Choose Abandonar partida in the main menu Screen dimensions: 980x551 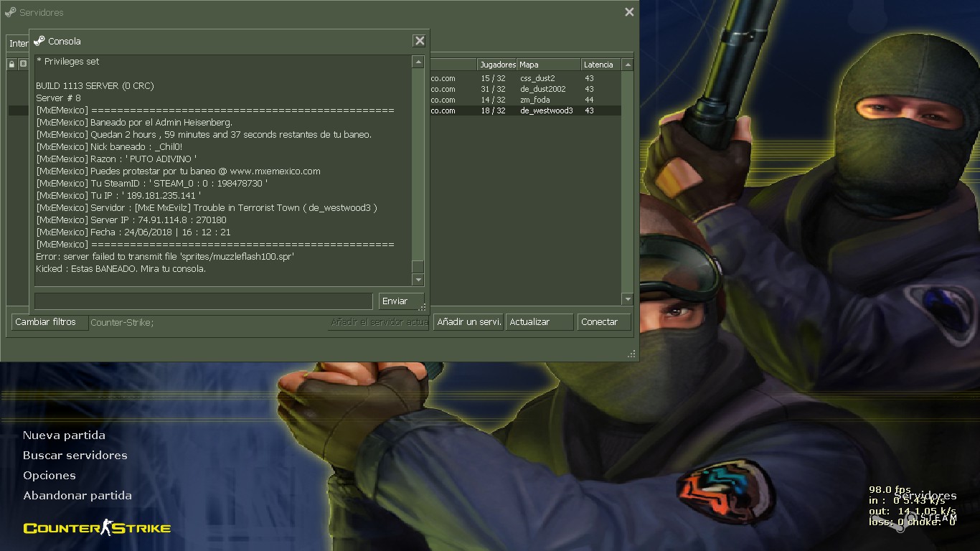[x=77, y=496]
